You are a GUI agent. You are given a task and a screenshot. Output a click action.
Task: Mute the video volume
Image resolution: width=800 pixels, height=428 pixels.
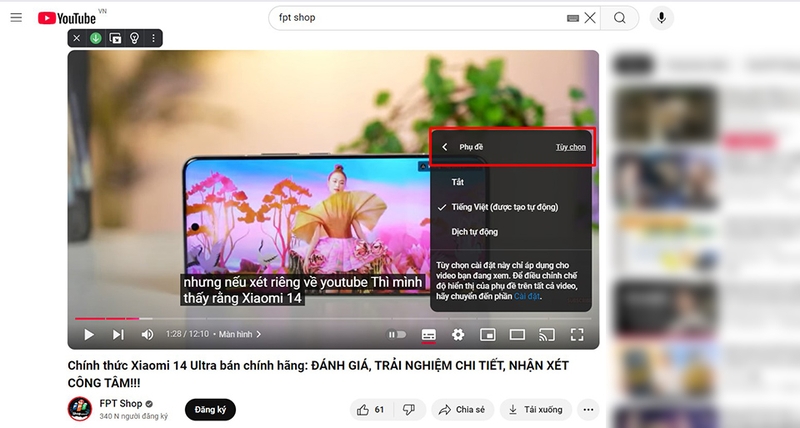[147, 335]
